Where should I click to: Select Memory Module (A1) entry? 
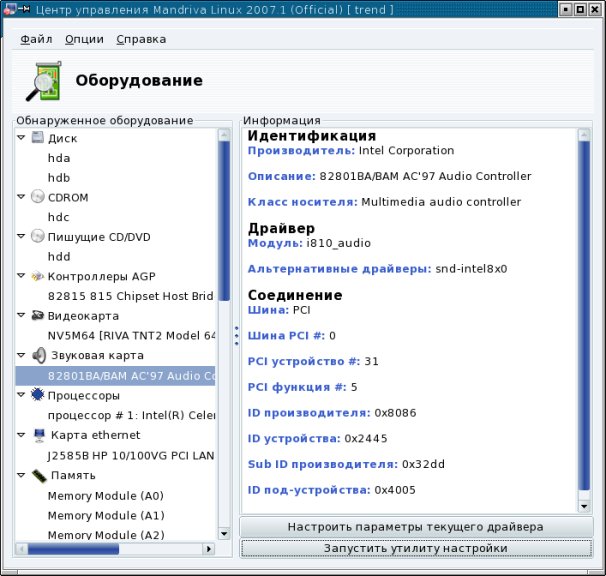pyautogui.click(x=106, y=515)
